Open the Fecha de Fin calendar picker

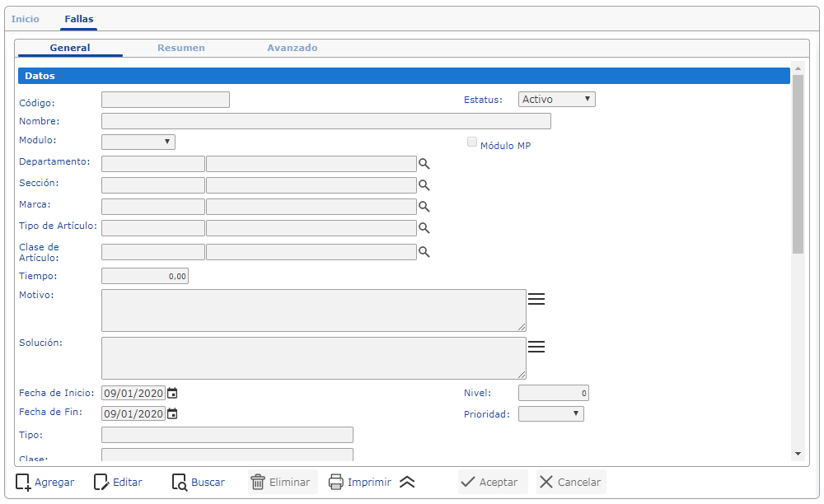point(172,414)
